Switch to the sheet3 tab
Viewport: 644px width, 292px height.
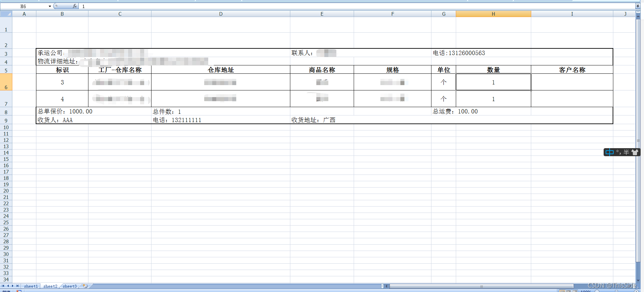(x=70, y=286)
